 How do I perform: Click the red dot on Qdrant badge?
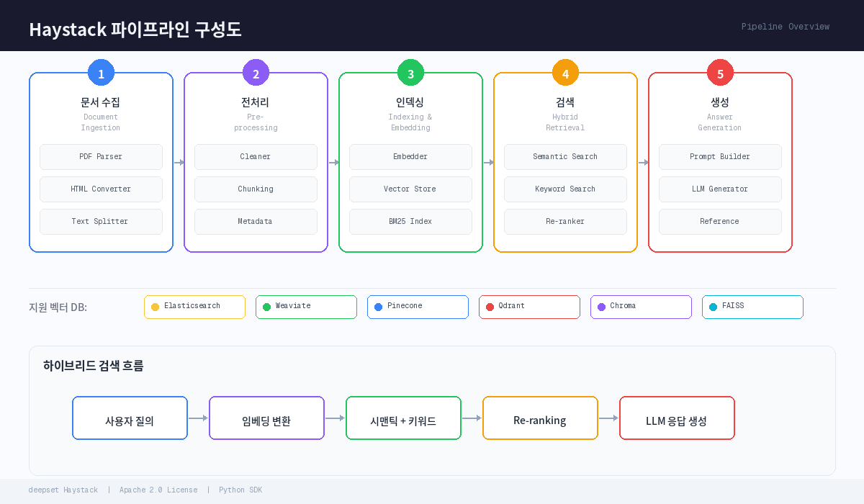coord(489,307)
